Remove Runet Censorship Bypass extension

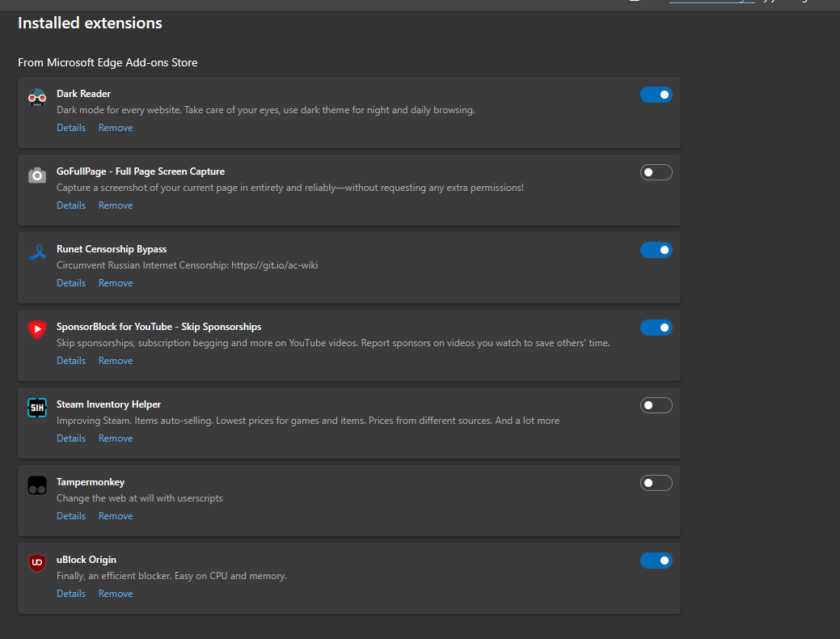pos(116,283)
